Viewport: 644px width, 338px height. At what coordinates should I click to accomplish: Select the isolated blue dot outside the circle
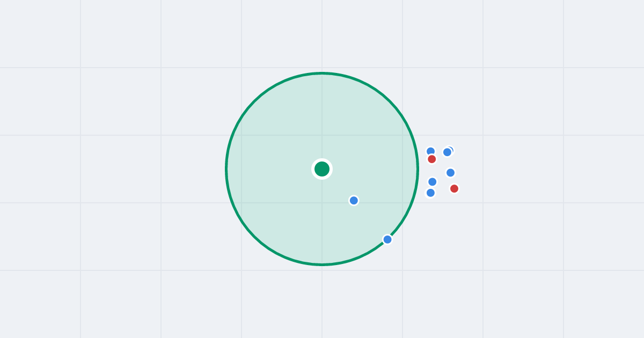pyautogui.click(x=450, y=172)
